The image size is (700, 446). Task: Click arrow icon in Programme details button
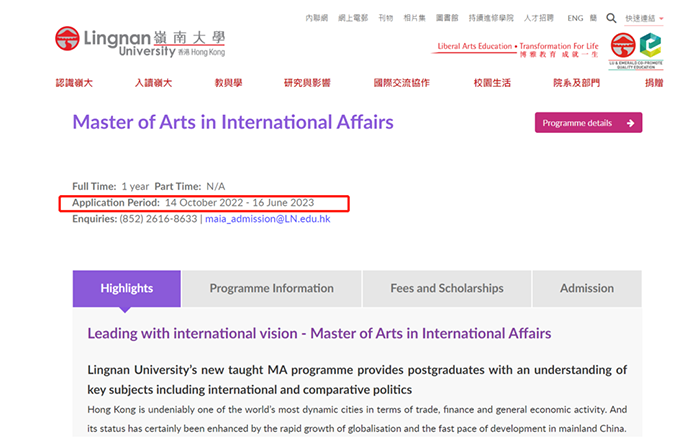click(630, 123)
